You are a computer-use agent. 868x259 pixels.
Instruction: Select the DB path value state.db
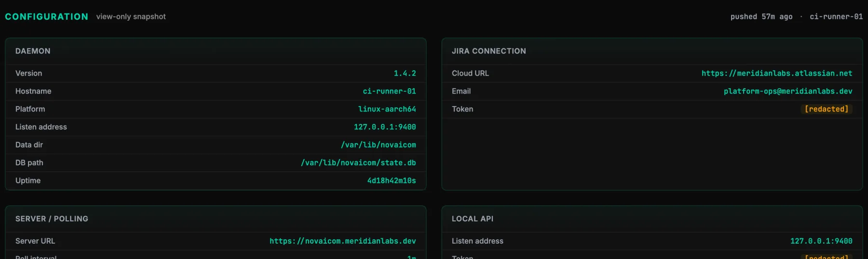(x=358, y=163)
